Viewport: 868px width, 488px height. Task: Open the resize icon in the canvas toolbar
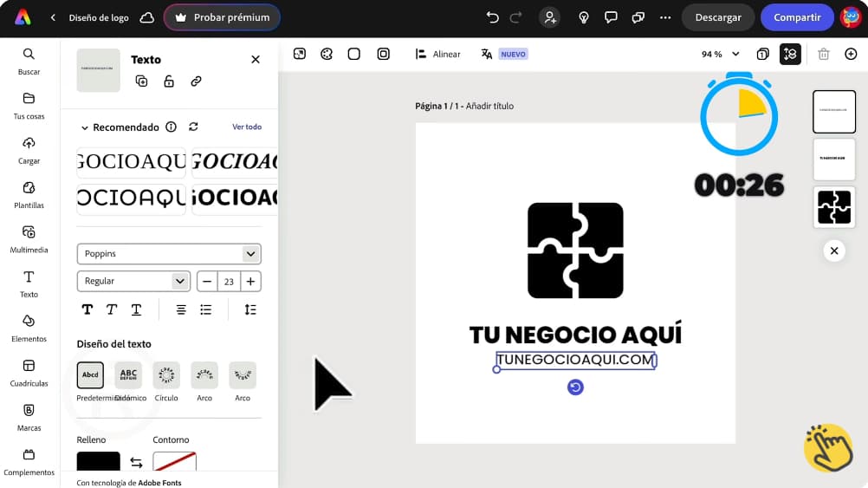click(300, 54)
